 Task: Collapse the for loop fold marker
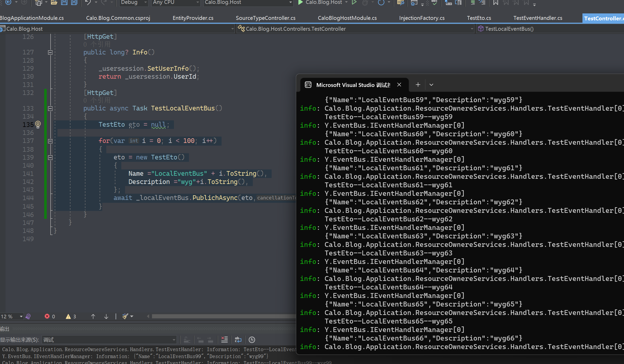coord(50,141)
